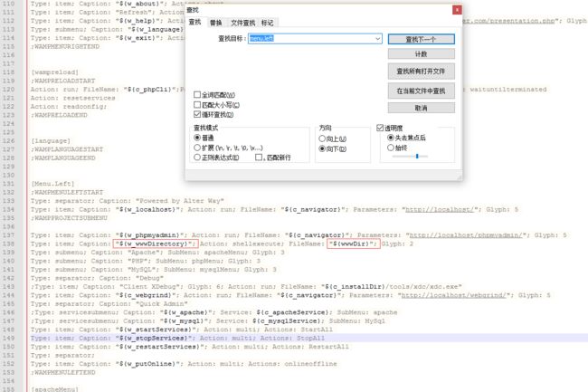Click the ;WAMPRELOADEND line
Image resolution: width=588 pixels, height=392 pixels.
click(59, 115)
